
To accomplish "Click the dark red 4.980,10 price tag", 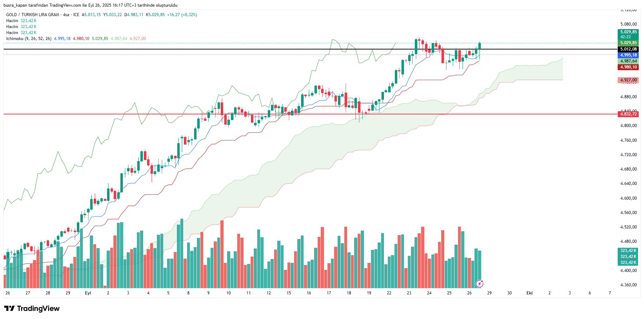I will [628, 67].
